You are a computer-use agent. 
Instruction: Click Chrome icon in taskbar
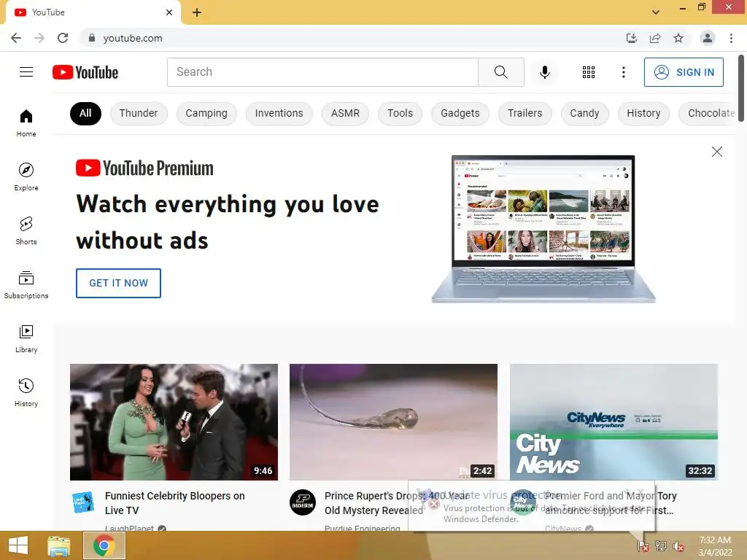104,545
